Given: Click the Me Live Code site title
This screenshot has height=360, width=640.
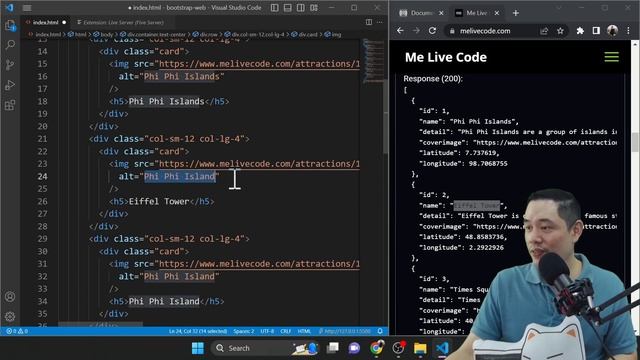Looking at the screenshot, I should coord(446,57).
